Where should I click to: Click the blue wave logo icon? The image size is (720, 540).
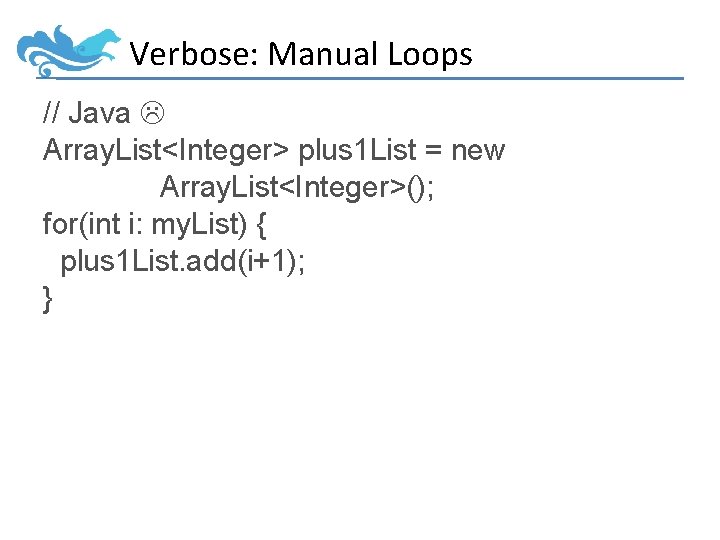(67, 50)
